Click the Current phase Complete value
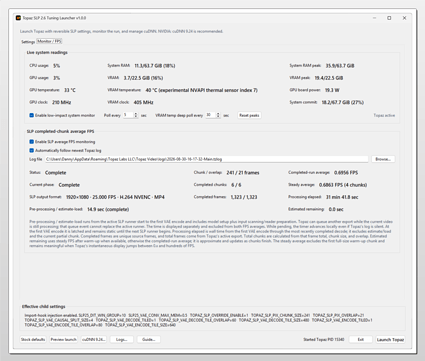Image resolution: width=425 pixels, height=361 pixels. [69, 185]
